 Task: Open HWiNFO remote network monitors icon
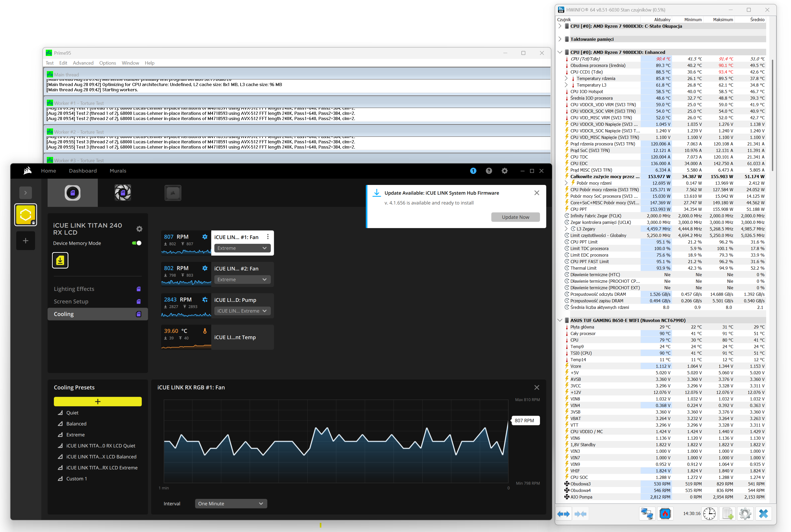click(647, 514)
